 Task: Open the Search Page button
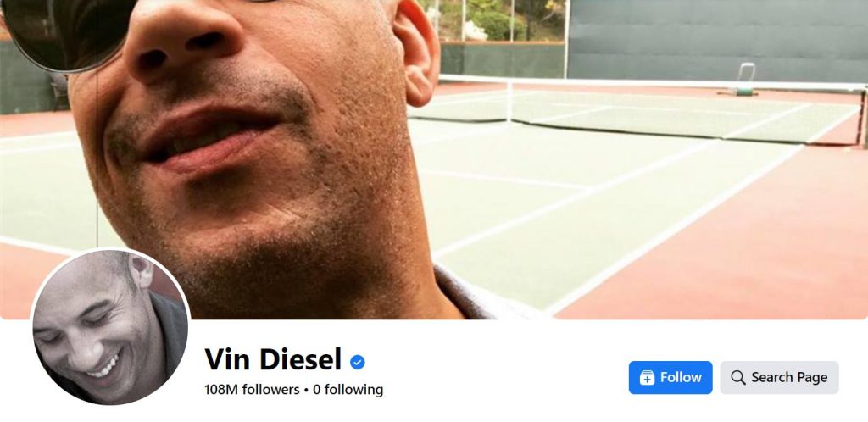click(x=779, y=378)
